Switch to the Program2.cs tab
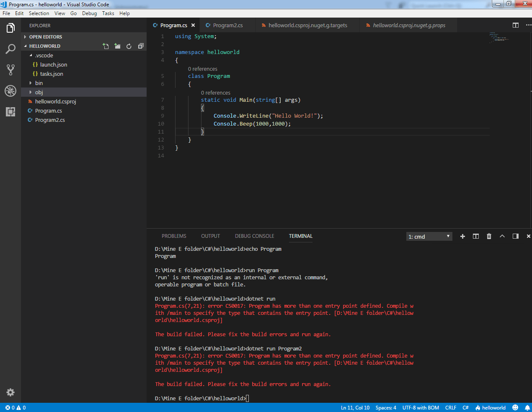 (227, 25)
